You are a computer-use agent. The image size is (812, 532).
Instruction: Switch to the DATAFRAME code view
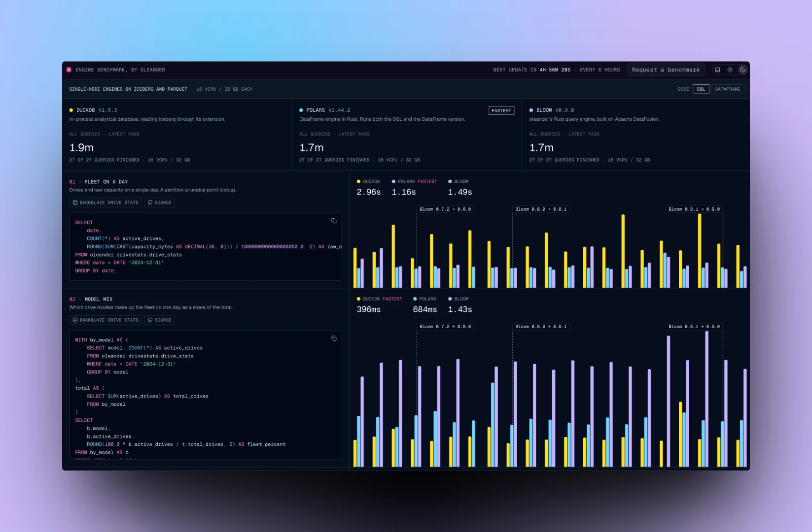[x=727, y=89]
